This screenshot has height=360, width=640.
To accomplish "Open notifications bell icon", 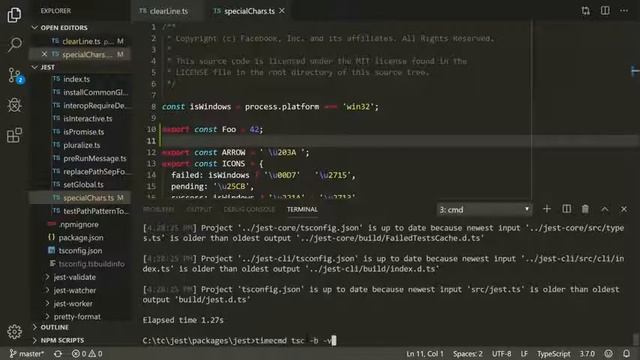I will coord(626,353).
